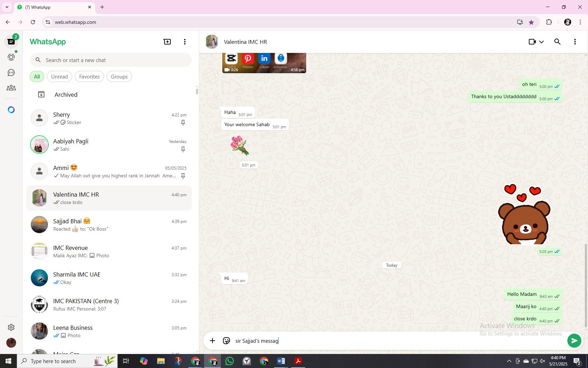Click the install app icon in address bar
The height and width of the screenshot is (368, 588).
pyautogui.click(x=520, y=22)
